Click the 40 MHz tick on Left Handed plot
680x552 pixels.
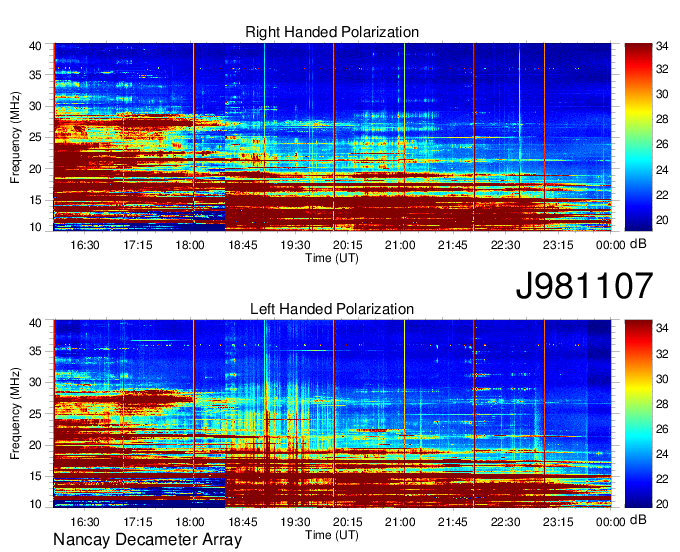[x=35, y=323]
